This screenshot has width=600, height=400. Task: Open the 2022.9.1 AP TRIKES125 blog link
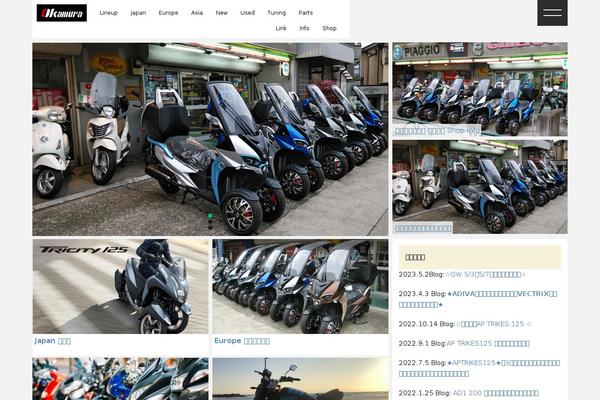pyautogui.click(x=488, y=343)
